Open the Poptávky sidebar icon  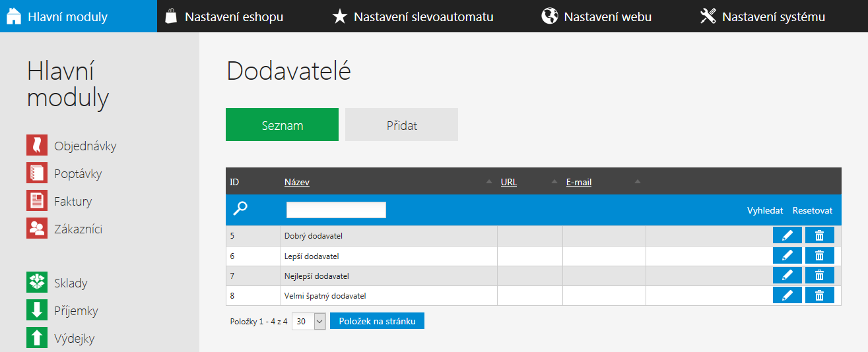(37, 173)
